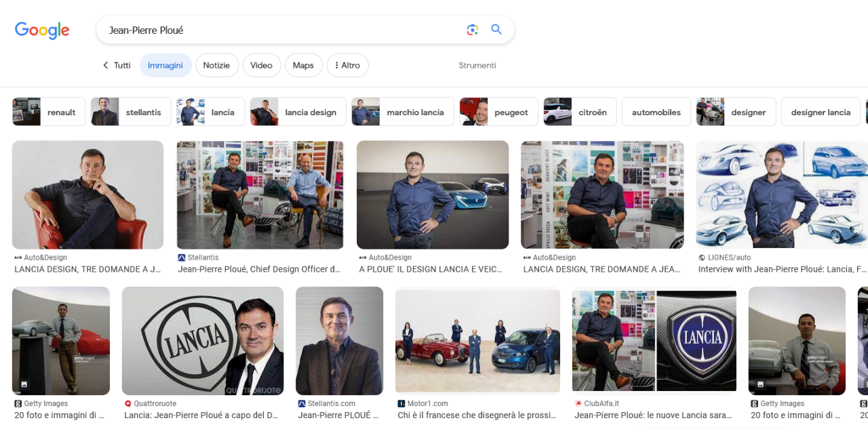The image size is (868, 429).
Task: Select the renault filter chip
Action: 49,112
